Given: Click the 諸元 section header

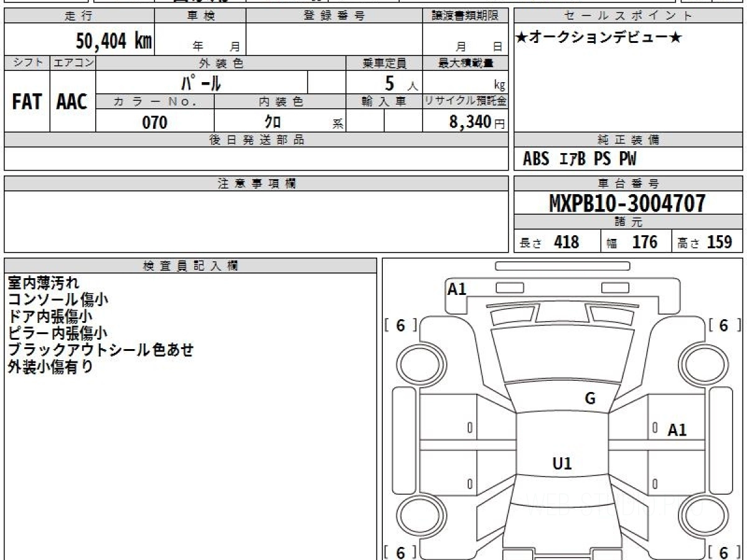Looking at the screenshot, I should click(x=629, y=222).
